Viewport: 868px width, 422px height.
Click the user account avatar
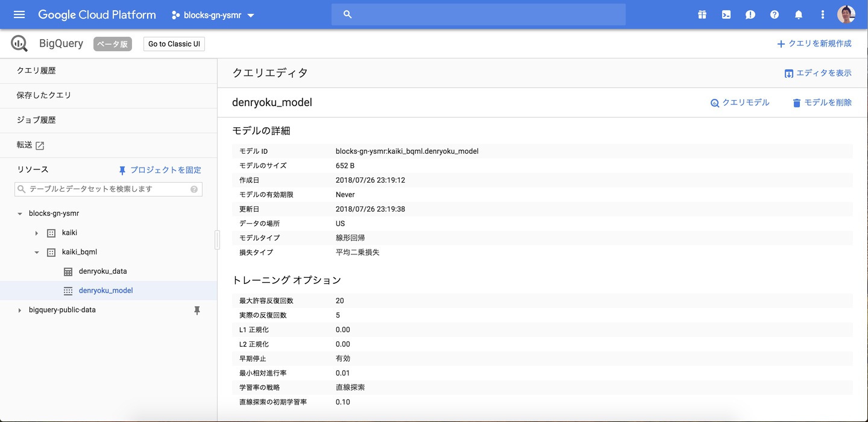pos(846,14)
